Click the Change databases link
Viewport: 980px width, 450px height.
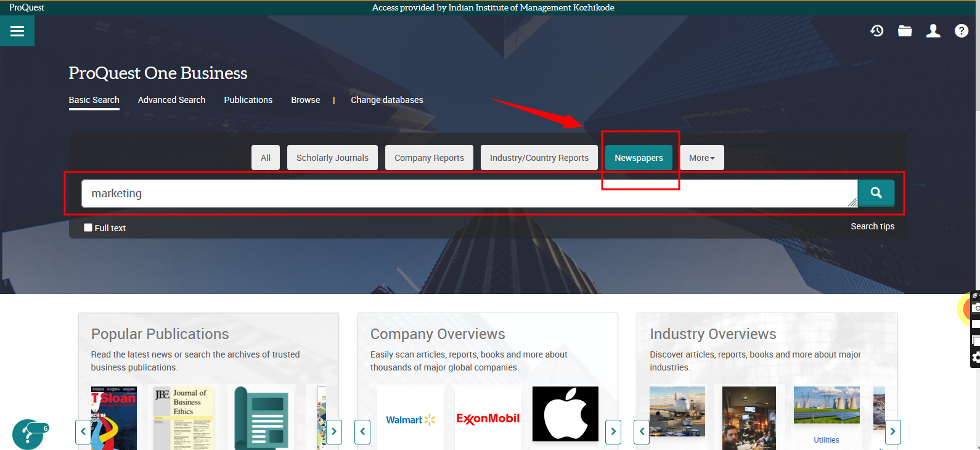(386, 100)
